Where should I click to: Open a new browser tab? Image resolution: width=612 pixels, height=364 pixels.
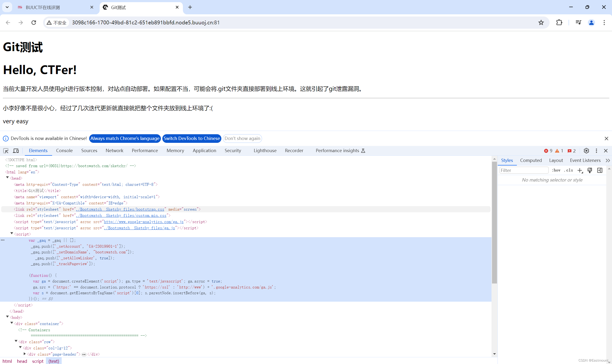coord(190,7)
